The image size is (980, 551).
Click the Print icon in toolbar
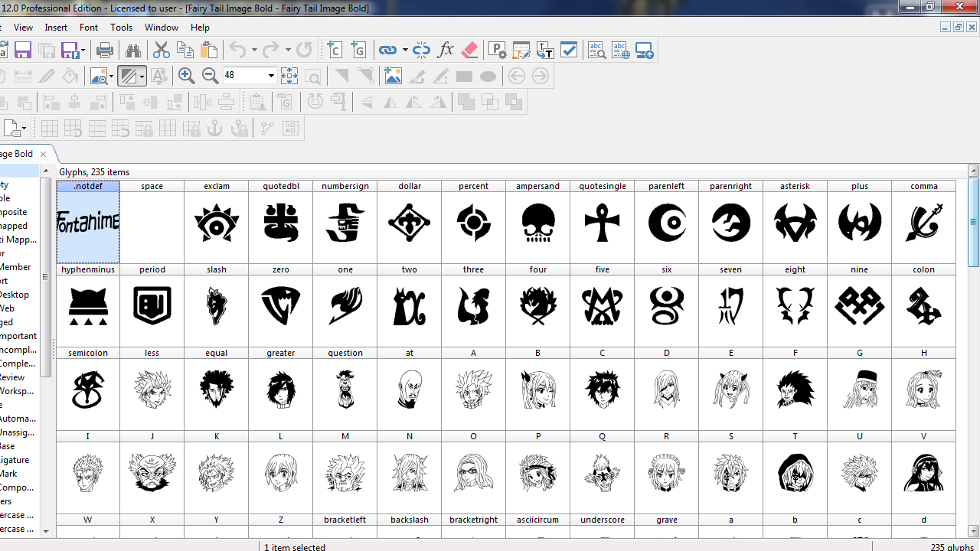pyautogui.click(x=105, y=51)
